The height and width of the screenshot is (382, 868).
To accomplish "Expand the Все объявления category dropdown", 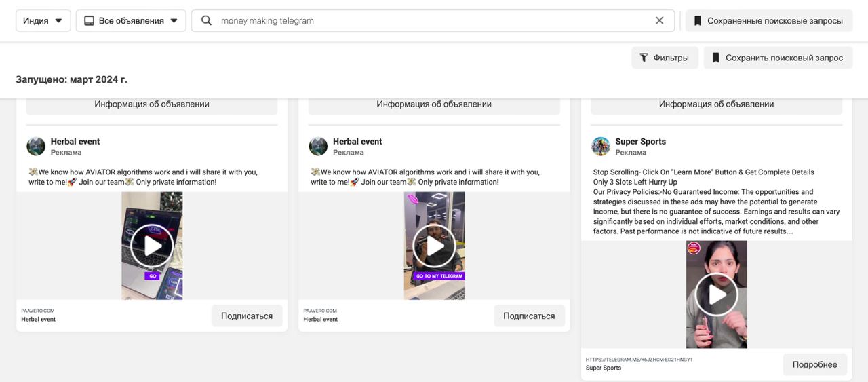I will [131, 20].
